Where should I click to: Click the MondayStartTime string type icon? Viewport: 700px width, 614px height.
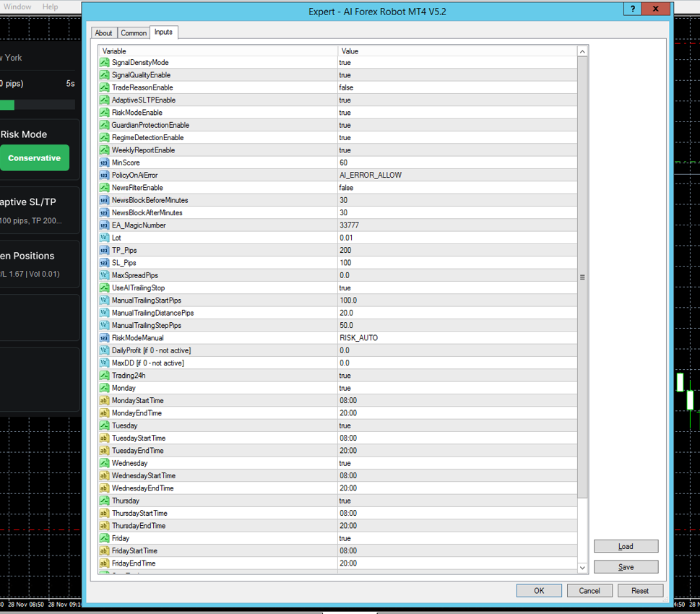(x=105, y=401)
